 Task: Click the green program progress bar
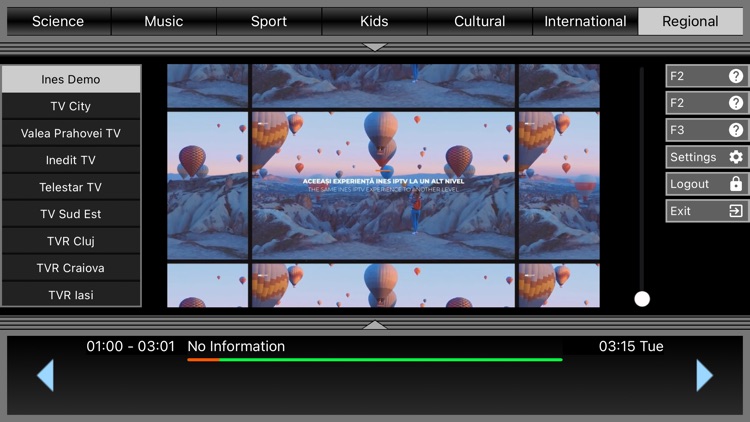pyautogui.click(x=375, y=360)
